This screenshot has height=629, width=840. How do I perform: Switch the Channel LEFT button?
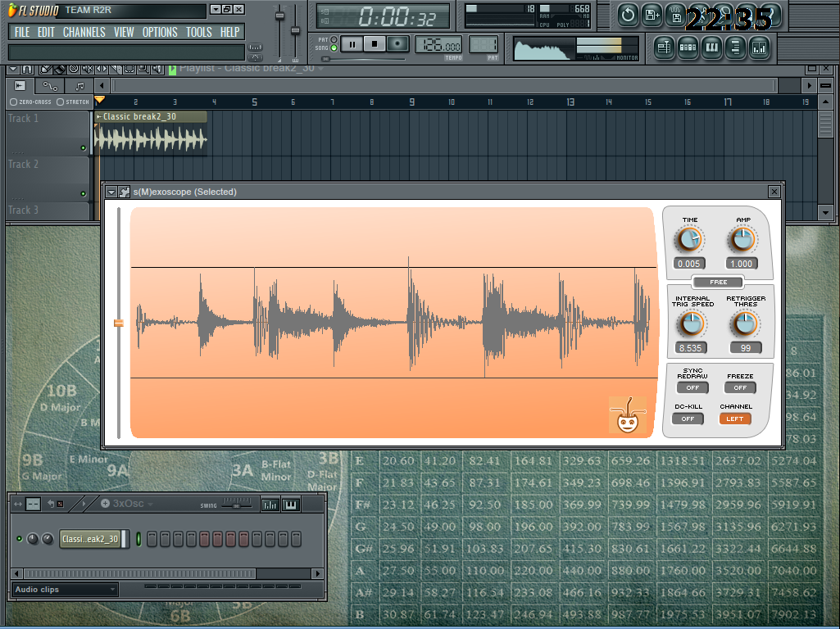coord(734,419)
